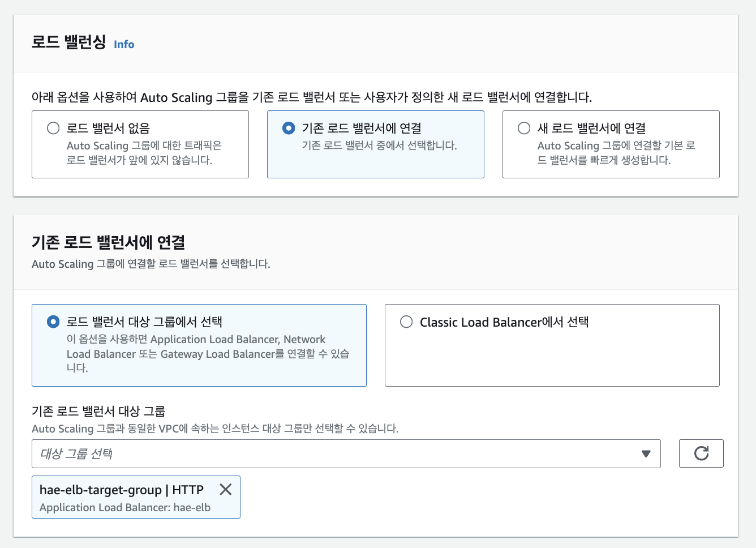The height and width of the screenshot is (548, 756).
Task: Choose Classic Load Balancer에서 선택 radio
Action: 406,322
